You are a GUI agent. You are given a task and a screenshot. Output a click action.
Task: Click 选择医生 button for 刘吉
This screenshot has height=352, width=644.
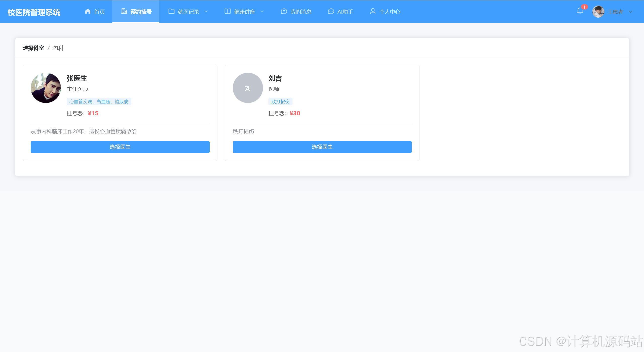tap(322, 147)
